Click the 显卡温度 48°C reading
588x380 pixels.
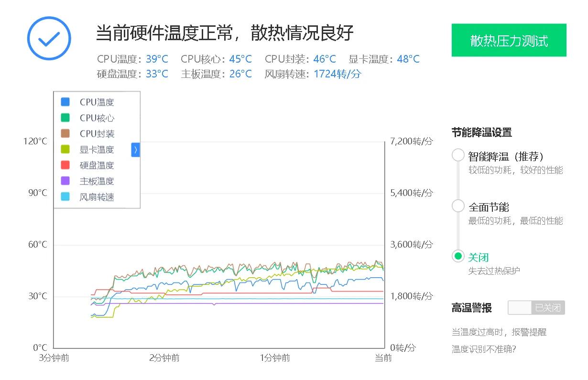click(407, 59)
